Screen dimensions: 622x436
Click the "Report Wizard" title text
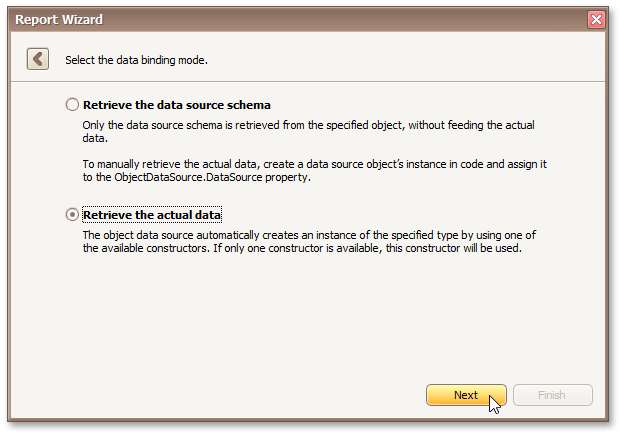click(x=59, y=19)
